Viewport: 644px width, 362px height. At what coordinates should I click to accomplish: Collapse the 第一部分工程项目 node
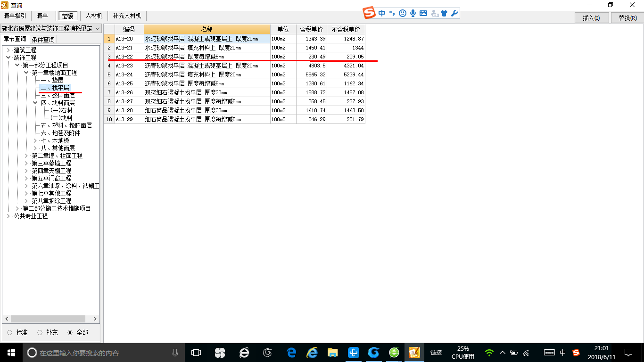pyautogui.click(x=17, y=65)
